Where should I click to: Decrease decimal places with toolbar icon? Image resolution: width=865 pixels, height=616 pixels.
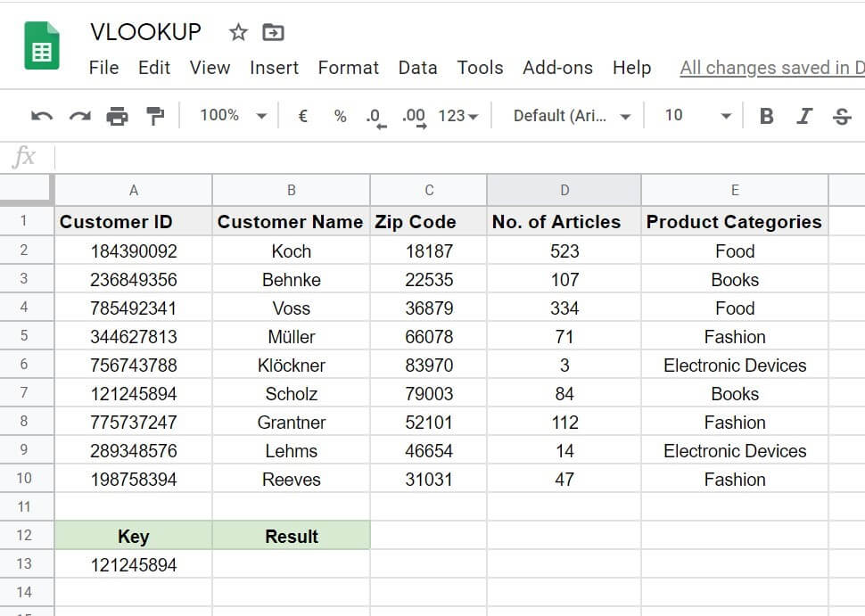pyautogui.click(x=375, y=115)
